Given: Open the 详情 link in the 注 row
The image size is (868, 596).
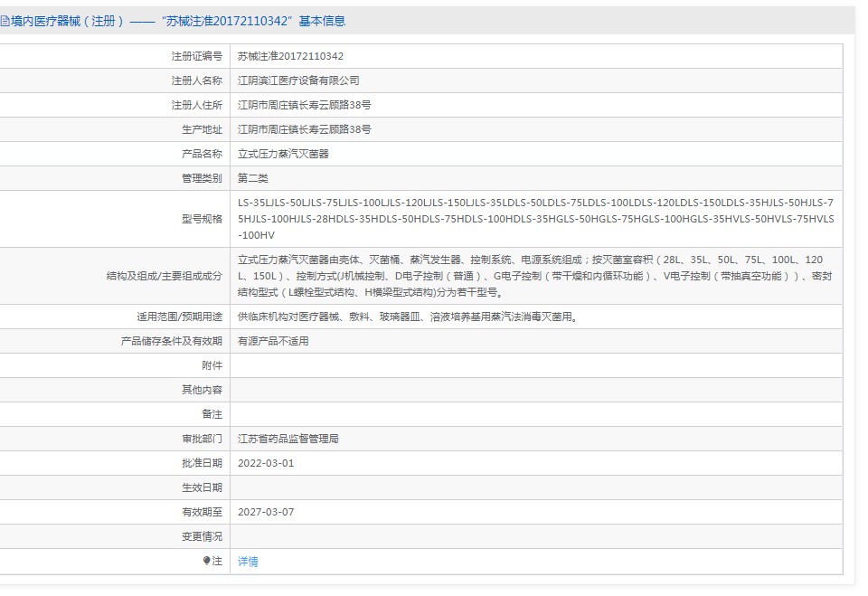Looking at the screenshot, I should 248,561.
